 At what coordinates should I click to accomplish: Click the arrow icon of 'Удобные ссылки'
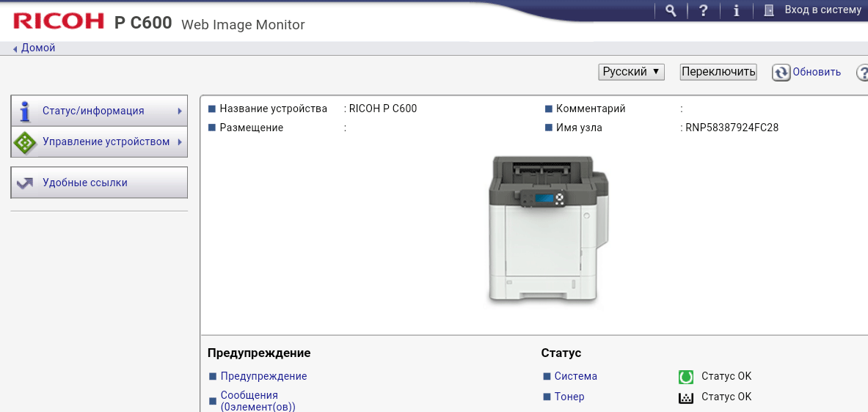(25, 183)
